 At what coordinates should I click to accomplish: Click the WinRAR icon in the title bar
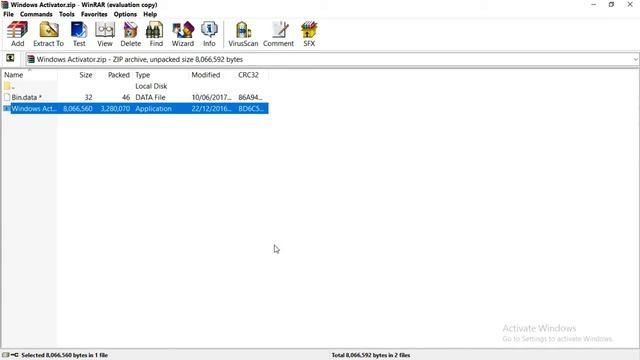(x=5, y=5)
